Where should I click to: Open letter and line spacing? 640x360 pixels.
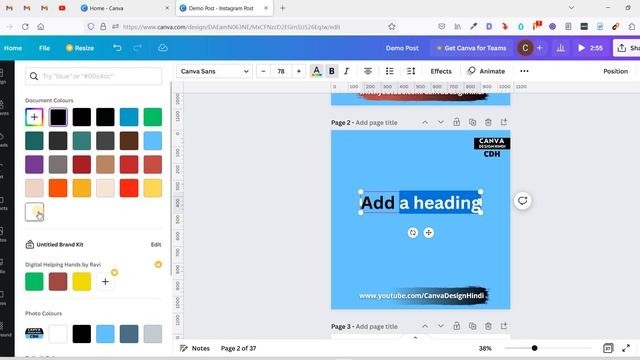(411, 71)
